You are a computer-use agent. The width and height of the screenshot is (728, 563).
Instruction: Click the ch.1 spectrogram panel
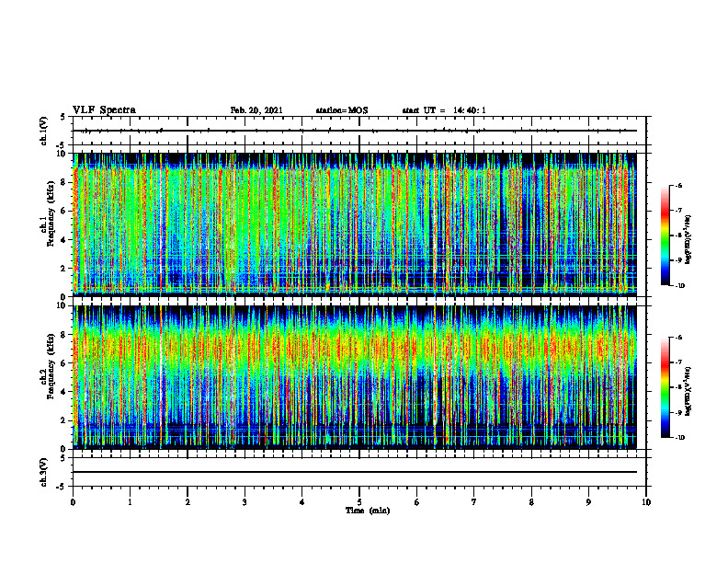[359, 224]
